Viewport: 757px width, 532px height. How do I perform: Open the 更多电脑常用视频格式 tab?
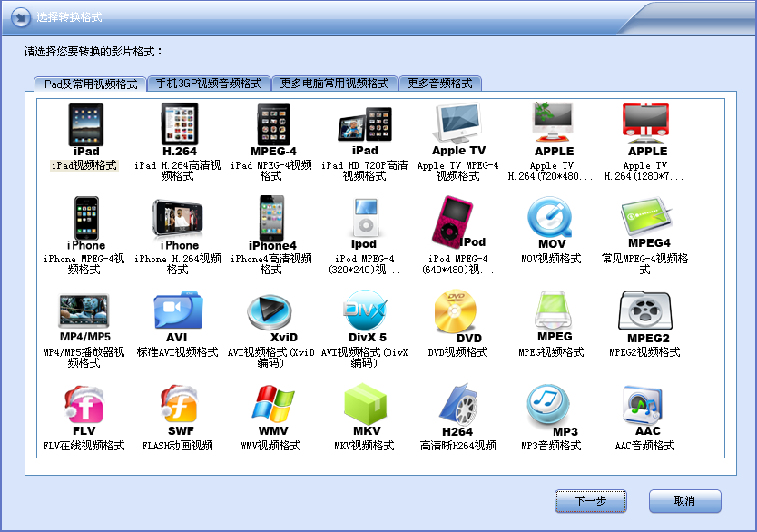click(x=334, y=83)
